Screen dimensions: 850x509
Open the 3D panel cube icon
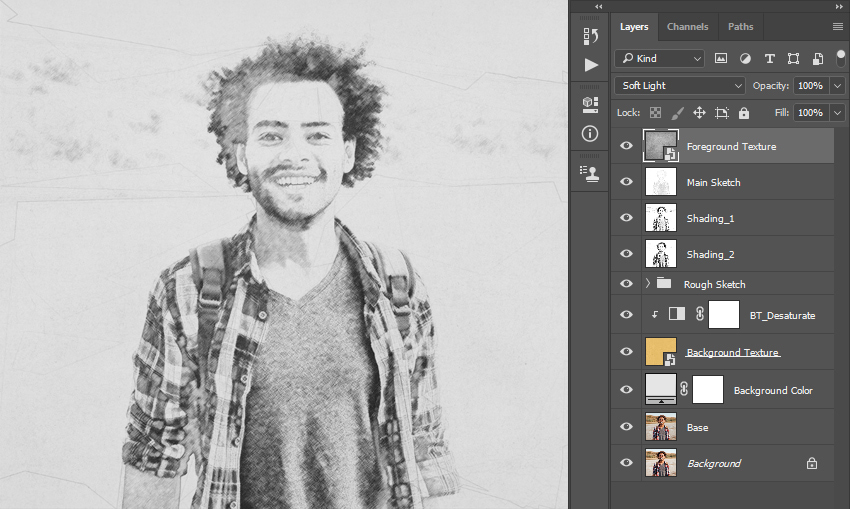[x=590, y=105]
